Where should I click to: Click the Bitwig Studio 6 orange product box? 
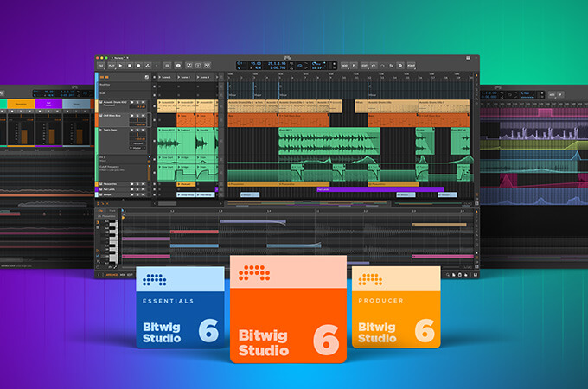coord(288,309)
